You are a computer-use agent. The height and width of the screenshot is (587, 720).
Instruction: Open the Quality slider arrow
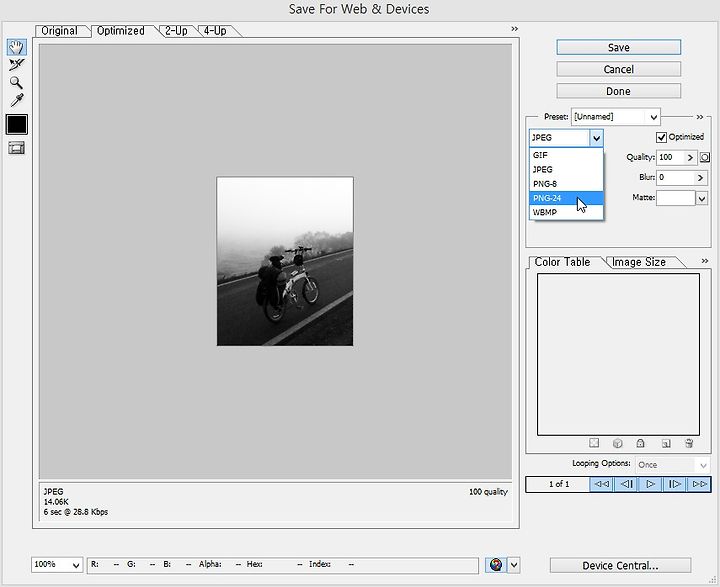click(691, 158)
